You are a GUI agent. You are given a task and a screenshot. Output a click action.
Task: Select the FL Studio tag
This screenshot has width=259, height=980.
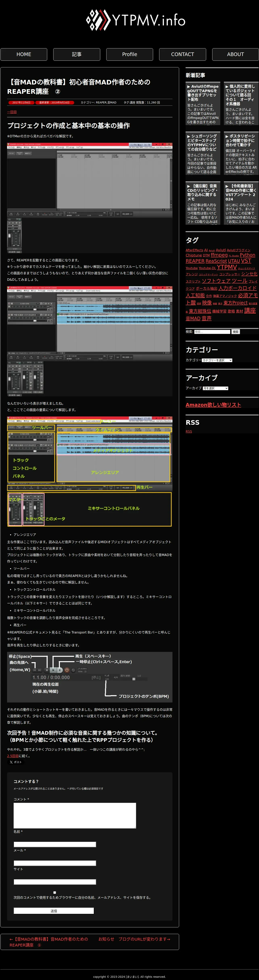234,256
